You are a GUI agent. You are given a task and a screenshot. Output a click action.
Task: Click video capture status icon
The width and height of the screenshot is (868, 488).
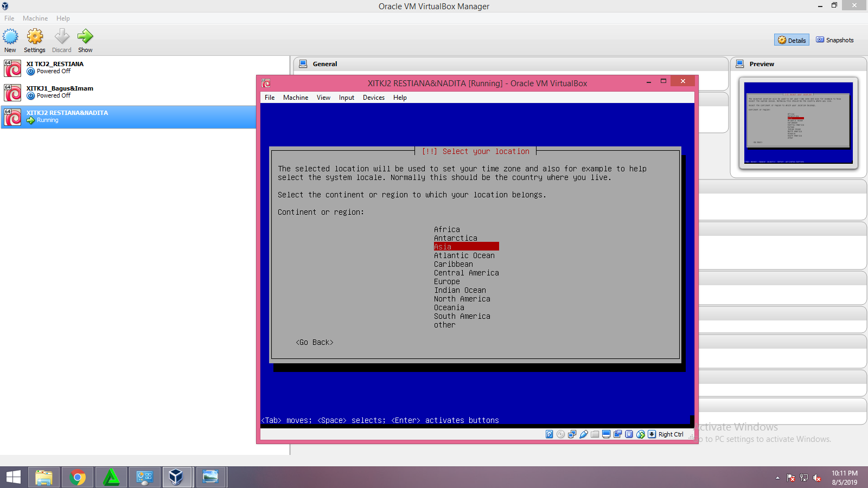click(x=618, y=434)
